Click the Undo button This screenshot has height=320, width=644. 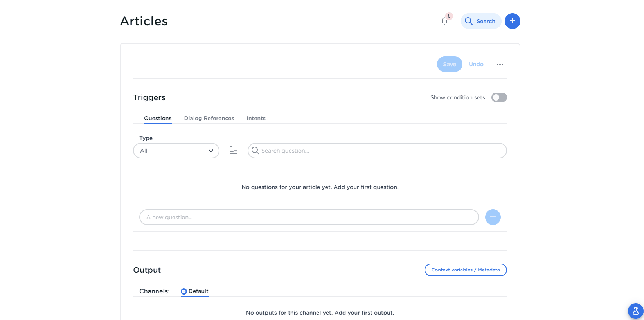click(476, 64)
